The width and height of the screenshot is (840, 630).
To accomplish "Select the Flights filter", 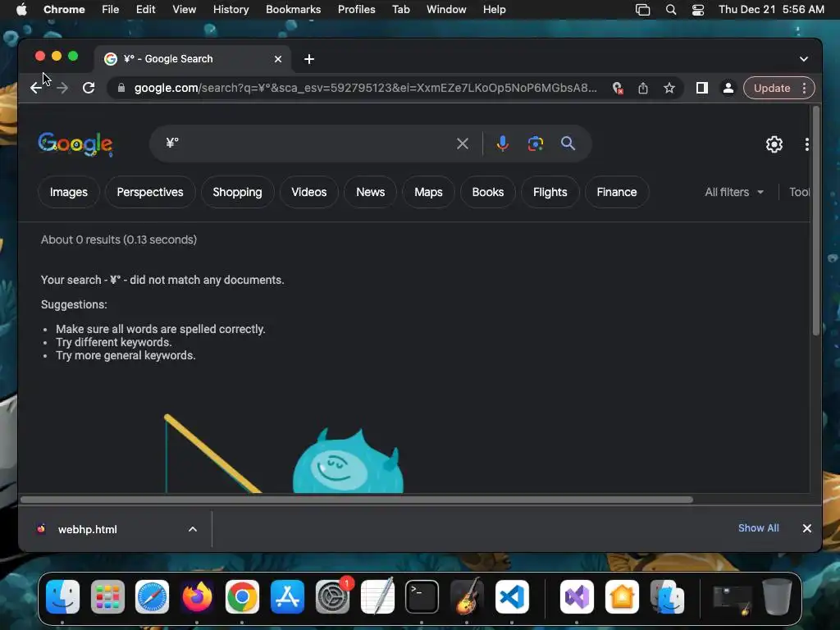I will (550, 192).
